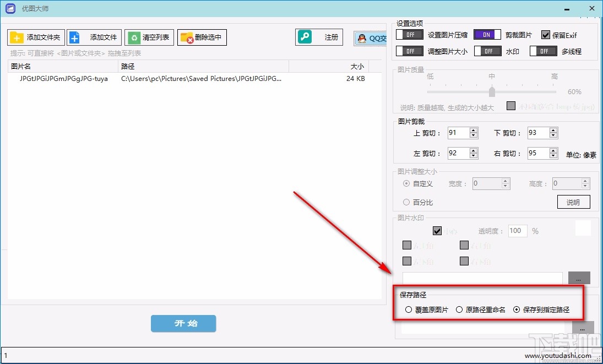Click the 清空列表 recycle button
This screenshot has height=364, width=603.
coord(149,37)
